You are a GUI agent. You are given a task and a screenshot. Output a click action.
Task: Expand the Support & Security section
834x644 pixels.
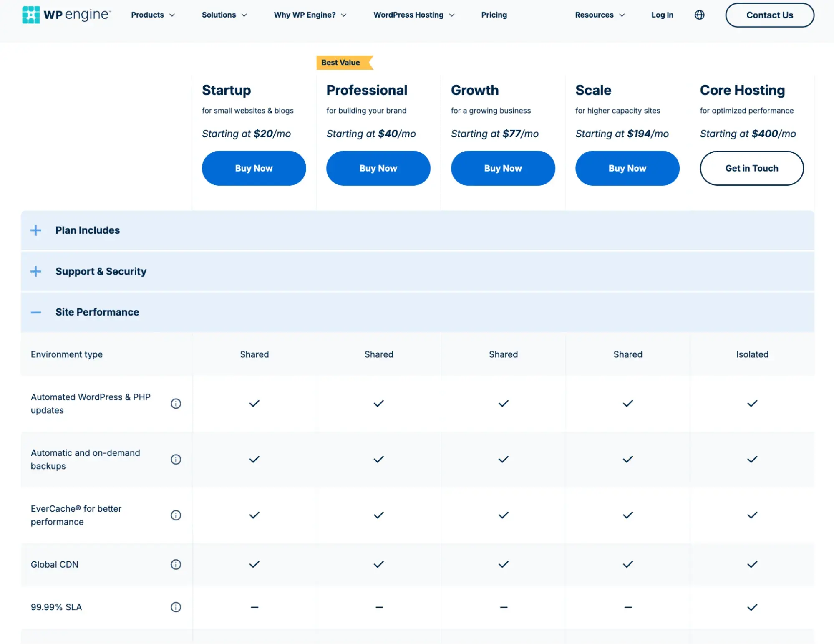click(x=36, y=271)
